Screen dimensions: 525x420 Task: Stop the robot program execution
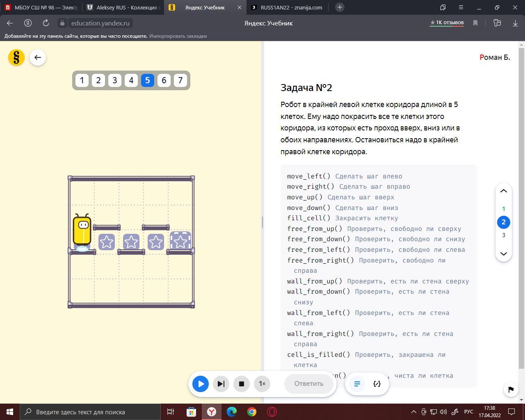tap(242, 384)
